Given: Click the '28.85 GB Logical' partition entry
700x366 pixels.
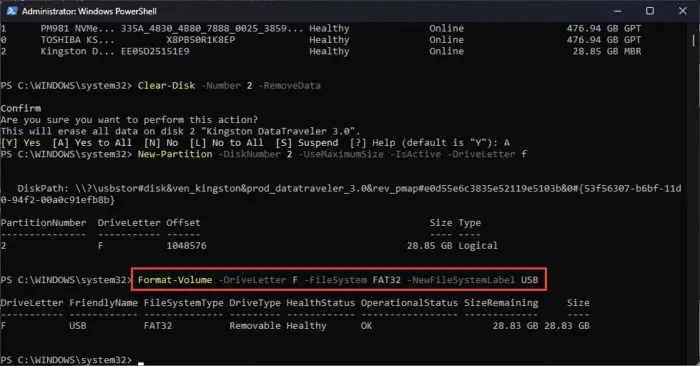Looking at the screenshot, I should click(452, 245).
